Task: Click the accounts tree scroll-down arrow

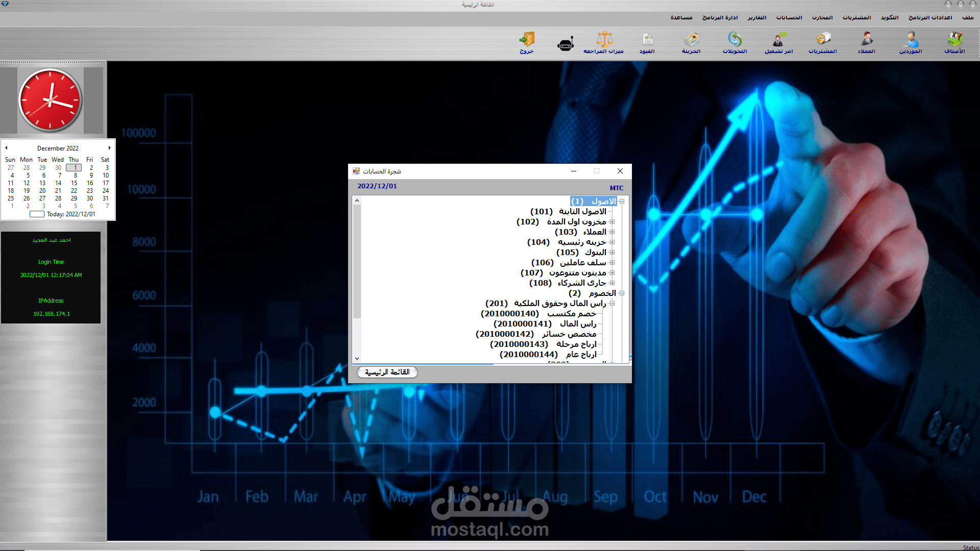Action: point(357,359)
